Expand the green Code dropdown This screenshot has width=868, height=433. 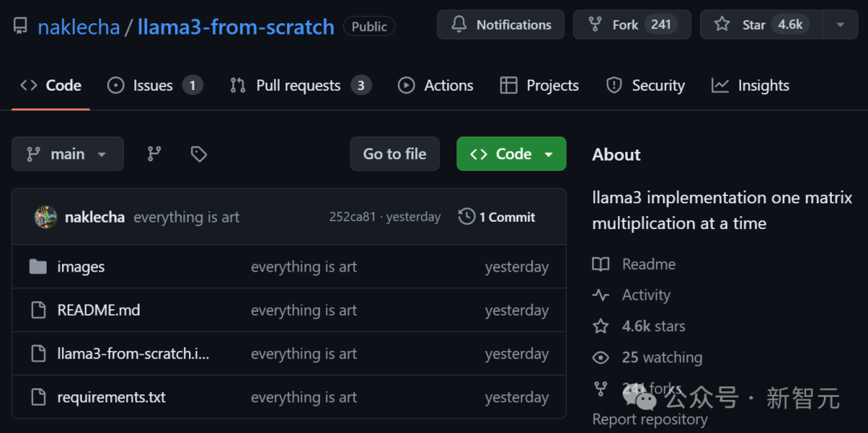(x=511, y=154)
